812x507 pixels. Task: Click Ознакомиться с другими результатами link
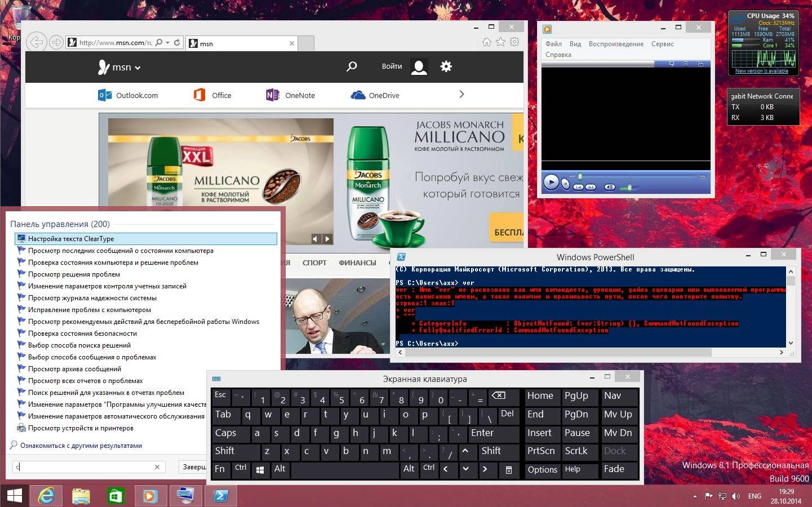point(81,446)
